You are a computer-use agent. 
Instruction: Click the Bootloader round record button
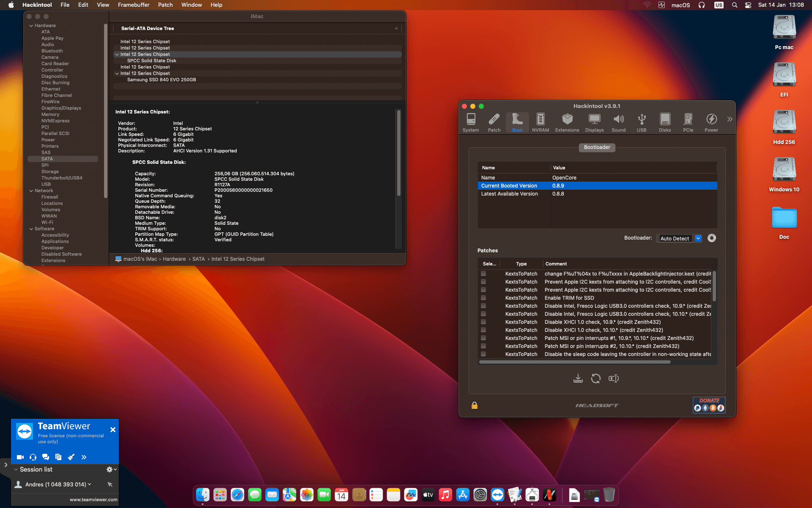712,238
